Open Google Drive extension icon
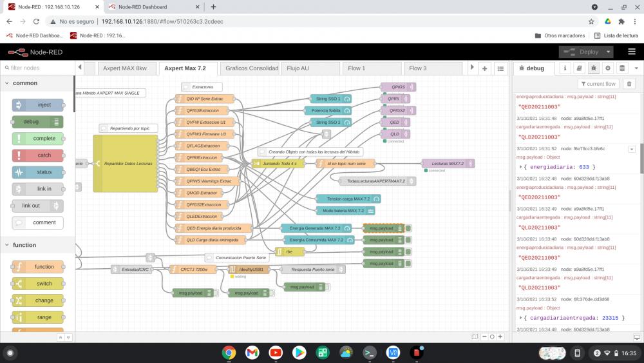Screen dimensions: 644x363 (608, 21)
